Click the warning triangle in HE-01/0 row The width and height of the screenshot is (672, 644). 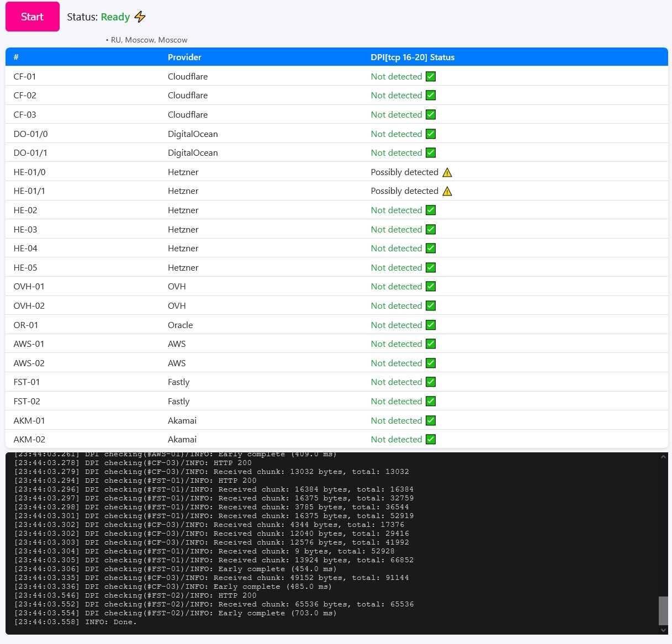tap(447, 172)
